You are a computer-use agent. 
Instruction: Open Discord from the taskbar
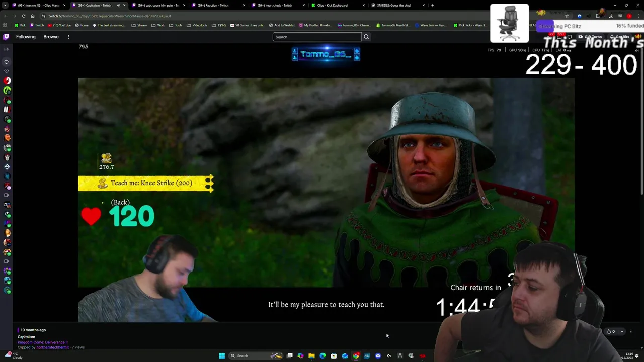point(378,356)
